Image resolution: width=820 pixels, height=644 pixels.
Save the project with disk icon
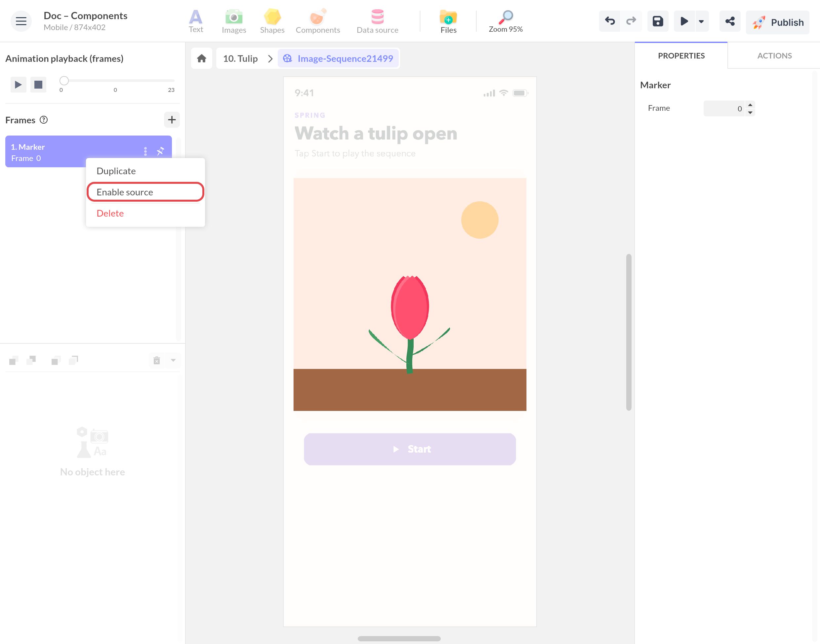pyautogui.click(x=658, y=21)
